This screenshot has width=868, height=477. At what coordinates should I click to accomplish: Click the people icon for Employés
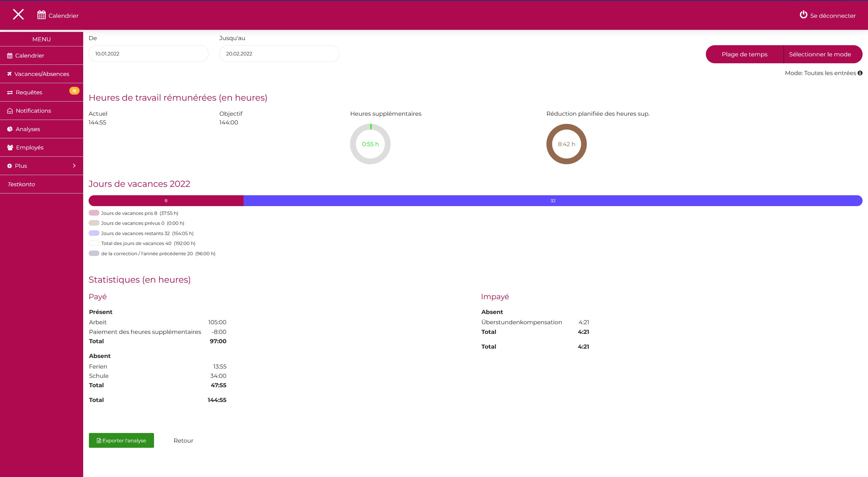pos(10,148)
